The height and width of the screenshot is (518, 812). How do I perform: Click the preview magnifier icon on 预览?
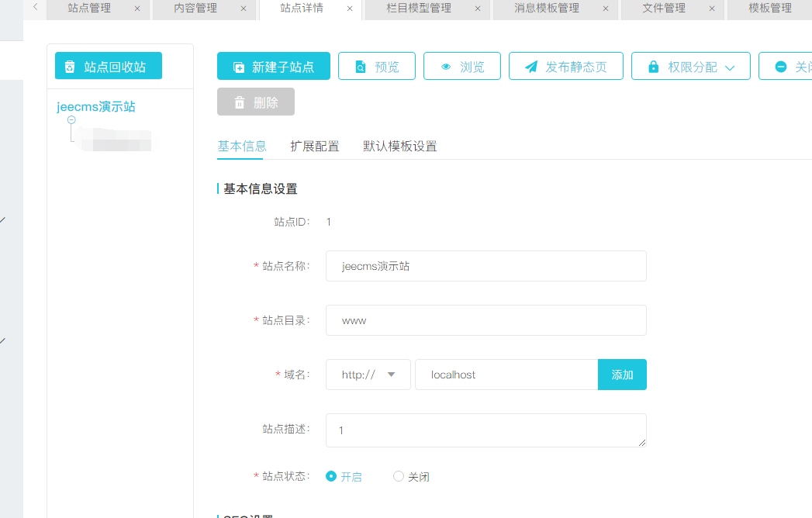click(361, 67)
